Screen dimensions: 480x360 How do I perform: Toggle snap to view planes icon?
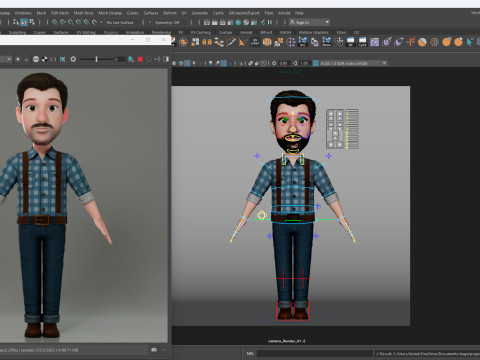pyautogui.click(x=87, y=22)
